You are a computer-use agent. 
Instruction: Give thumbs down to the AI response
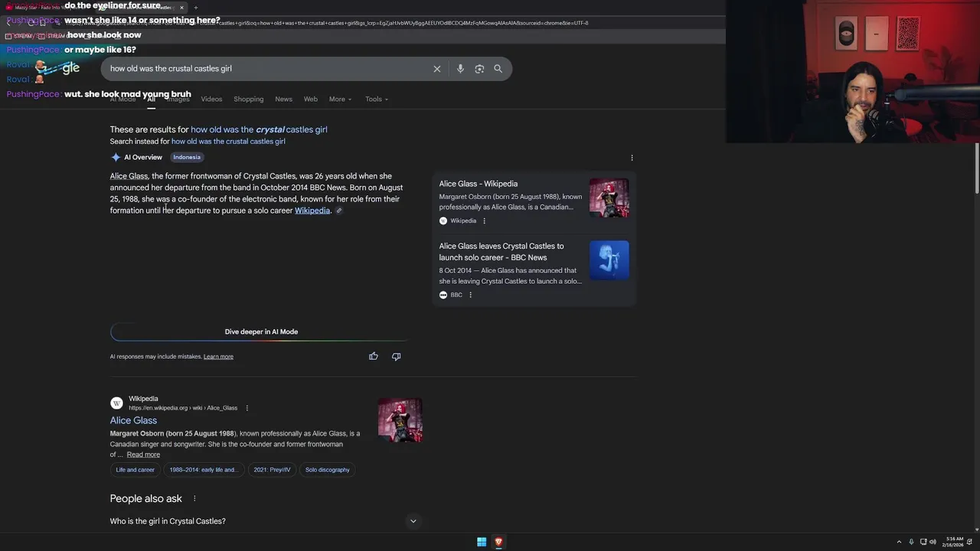click(396, 357)
